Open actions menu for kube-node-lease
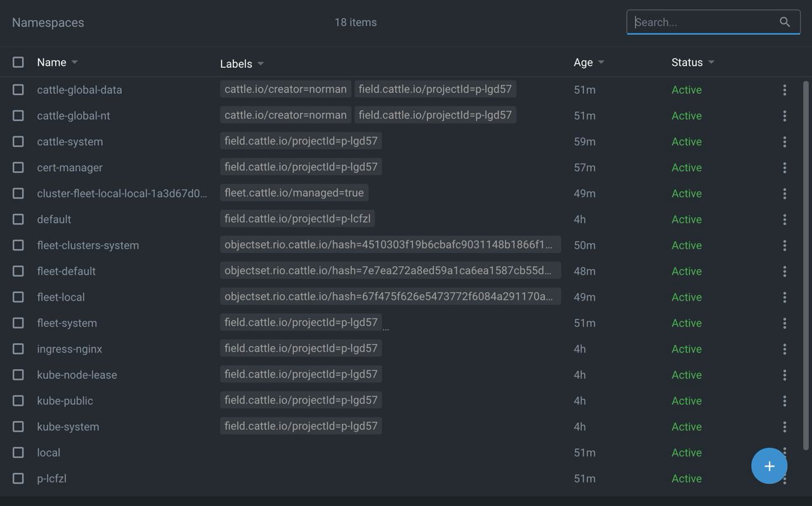This screenshot has width=812, height=506. click(785, 375)
